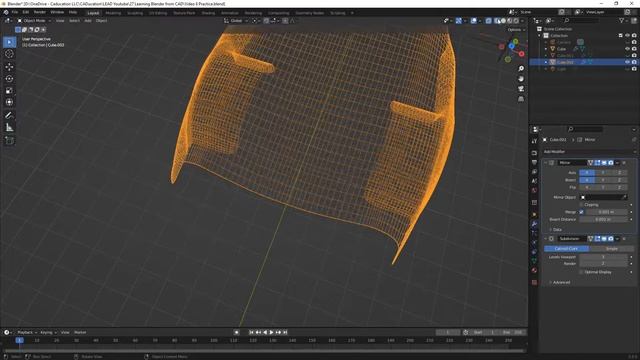Select the Transform tool
The width and height of the screenshot is (640, 360).
click(9, 102)
